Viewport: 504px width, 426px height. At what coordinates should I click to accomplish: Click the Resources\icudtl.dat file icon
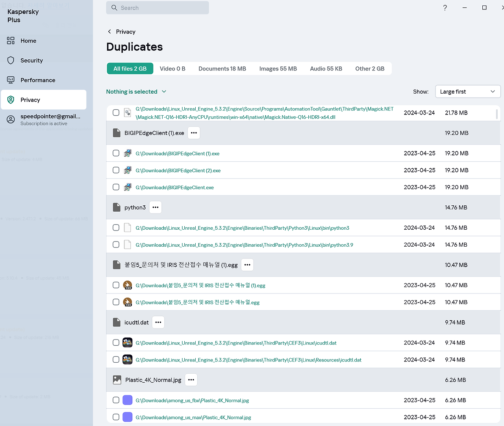pos(128,360)
